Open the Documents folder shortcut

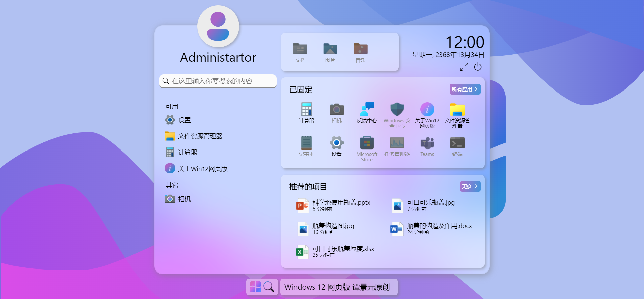tap(300, 52)
